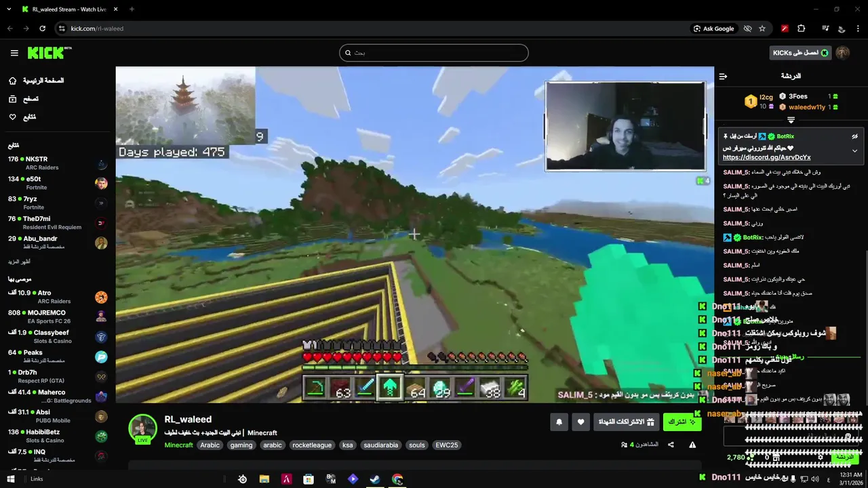This screenshot has height=488, width=868.
Task: Open INQ recommended channel
Action: [57, 455]
